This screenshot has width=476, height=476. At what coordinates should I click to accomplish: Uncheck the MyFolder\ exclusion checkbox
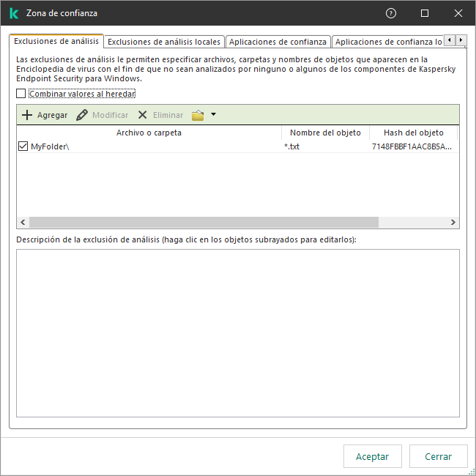click(x=23, y=146)
